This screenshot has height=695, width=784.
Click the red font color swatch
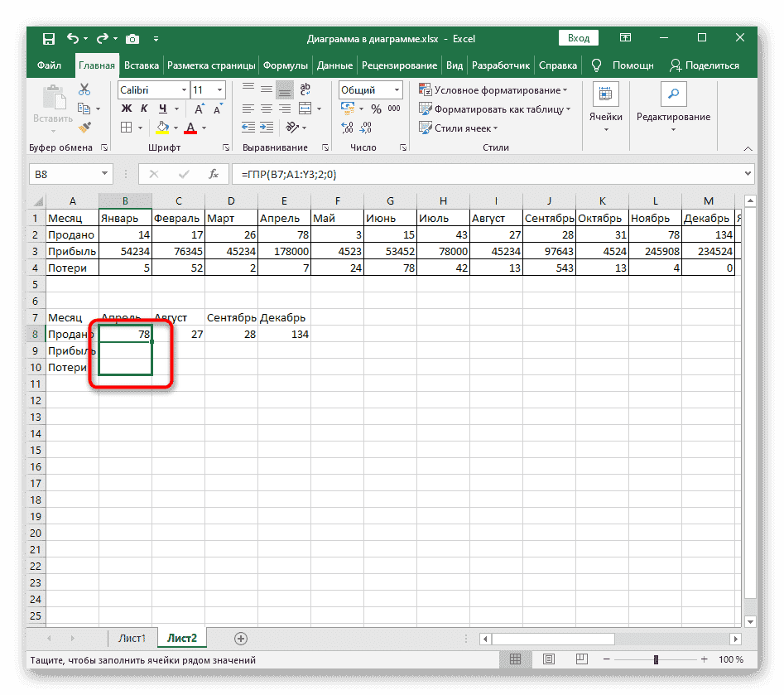point(190,129)
